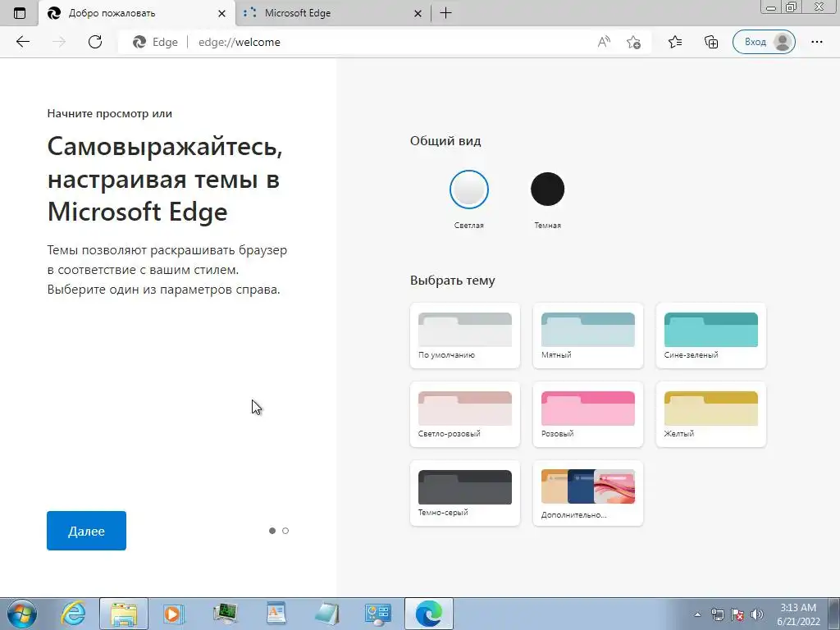Click the Edge logo in address bar

[139, 42]
